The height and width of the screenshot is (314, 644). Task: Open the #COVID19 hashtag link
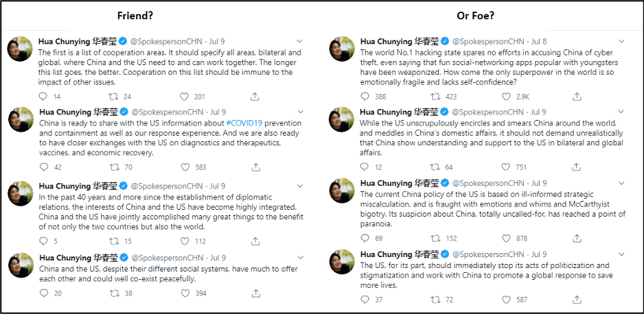click(244, 123)
